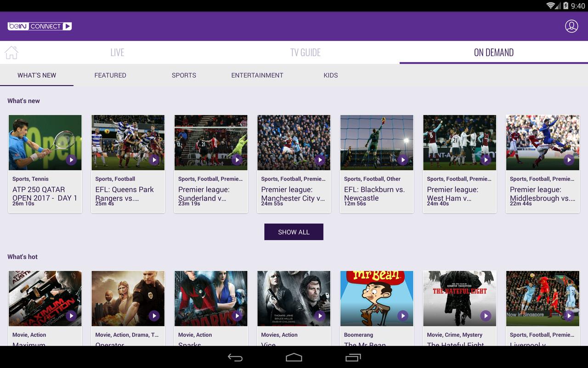Click the 'Movie, Crime, Mystery' label

point(454,335)
